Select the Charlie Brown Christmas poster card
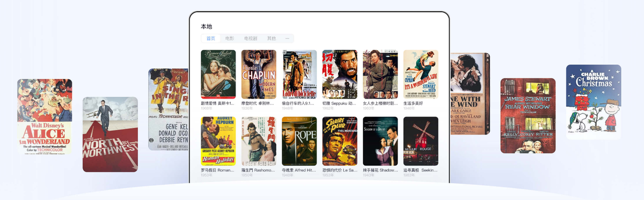The height and width of the screenshot is (200, 644). 594,102
